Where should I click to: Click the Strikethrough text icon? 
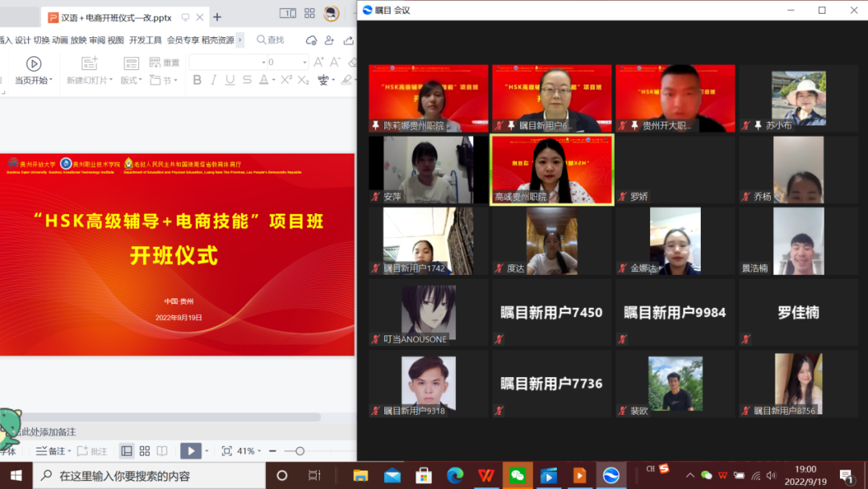(247, 80)
